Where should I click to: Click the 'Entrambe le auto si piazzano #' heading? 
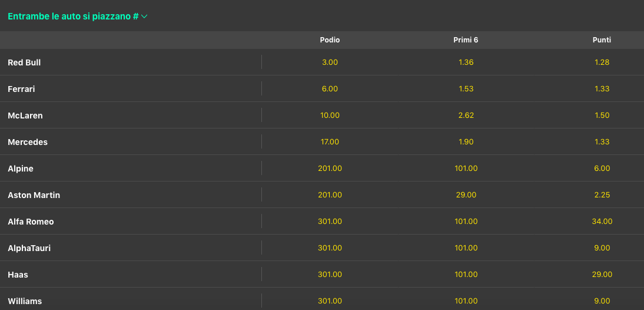(73, 17)
